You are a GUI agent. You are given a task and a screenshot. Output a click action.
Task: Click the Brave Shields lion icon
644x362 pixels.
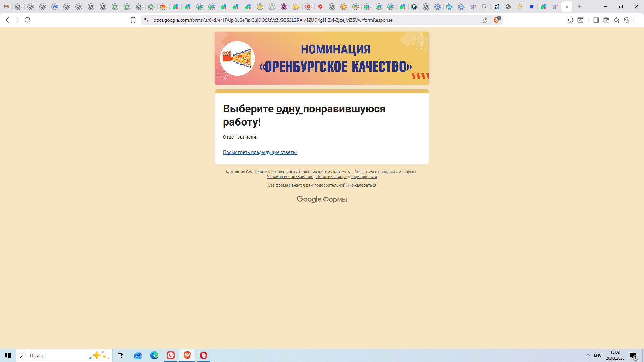[496, 20]
